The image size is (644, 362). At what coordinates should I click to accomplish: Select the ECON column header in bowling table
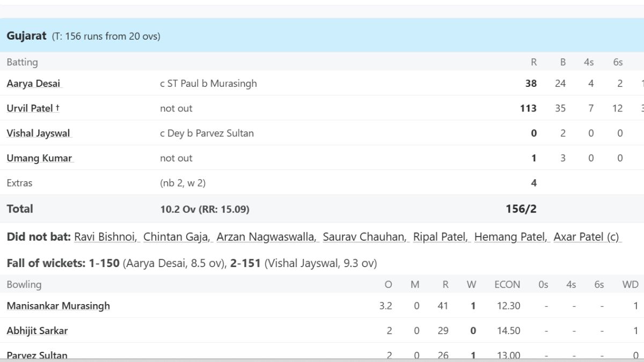507,285
